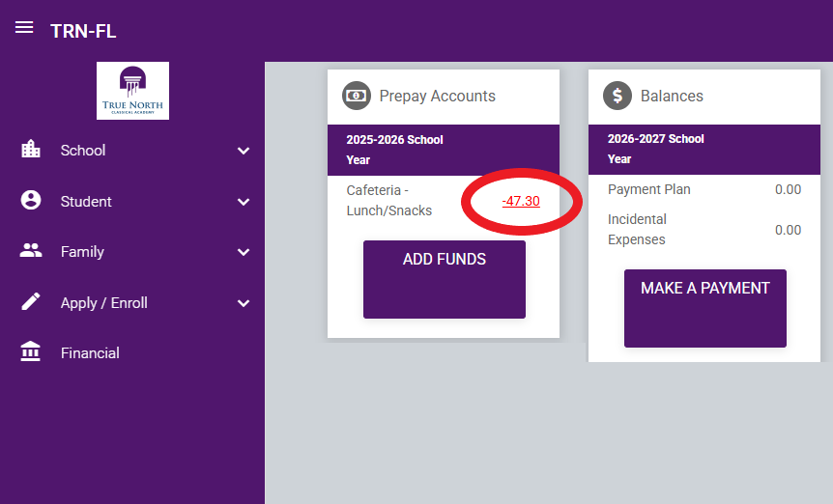
Task: Click the School building icon
Action: (x=31, y=149)
